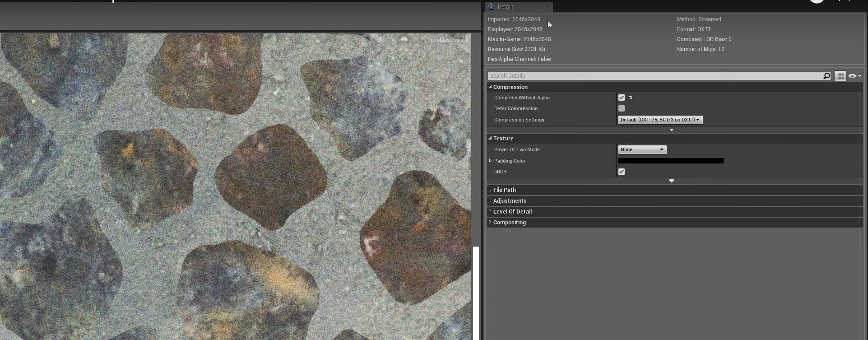Image resolution: width=868 pixels, height=340 pixels.
Task: Reset Compress Without Alpha to default
Action: (x=631, y=98)
